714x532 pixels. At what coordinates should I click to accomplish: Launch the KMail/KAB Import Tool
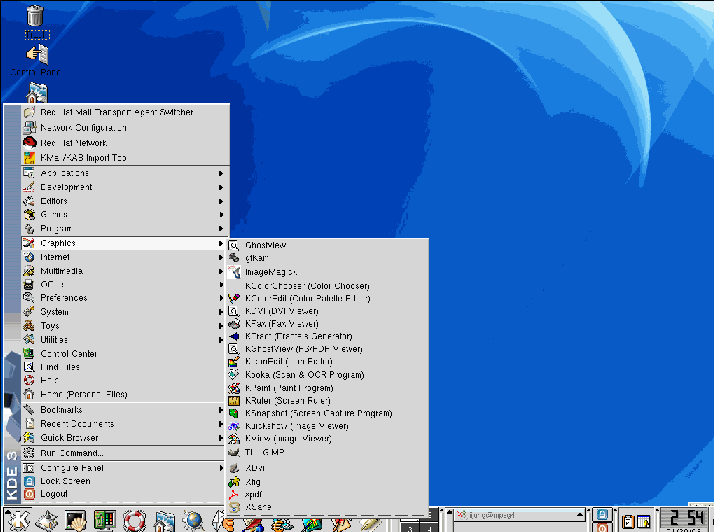(125, 158)
